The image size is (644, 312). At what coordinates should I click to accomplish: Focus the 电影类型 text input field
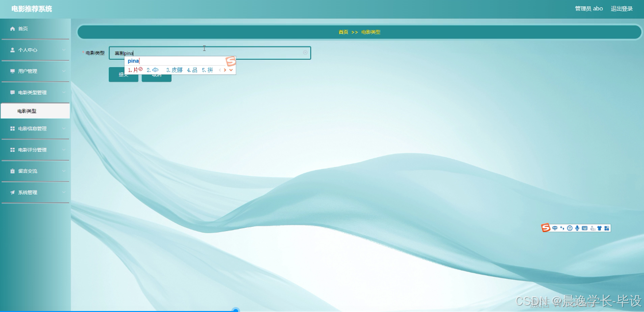point(210,53)
